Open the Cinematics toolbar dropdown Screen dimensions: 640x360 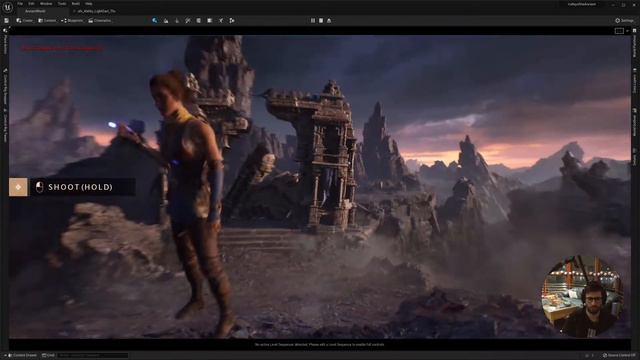100,20
